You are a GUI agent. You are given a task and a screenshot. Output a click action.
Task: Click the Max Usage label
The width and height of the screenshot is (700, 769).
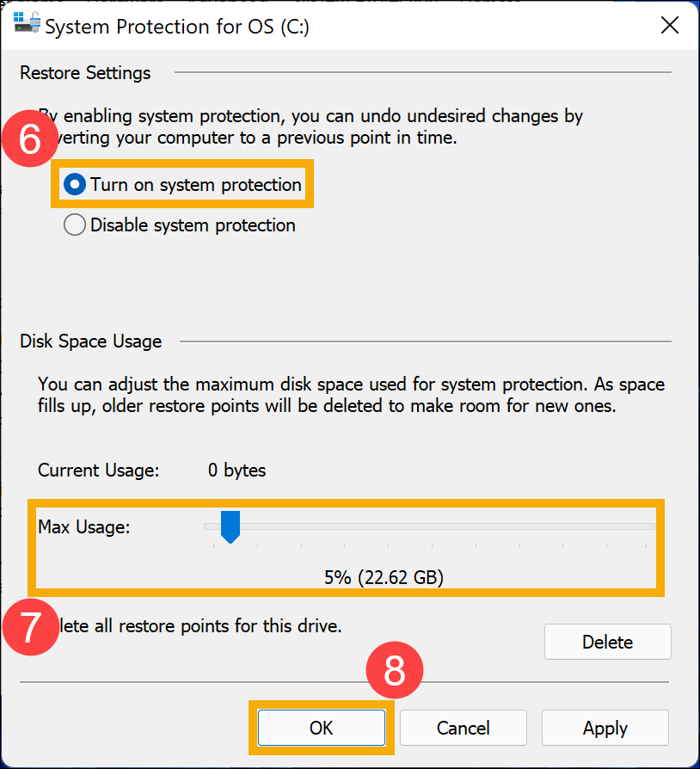tap(83, 526)
